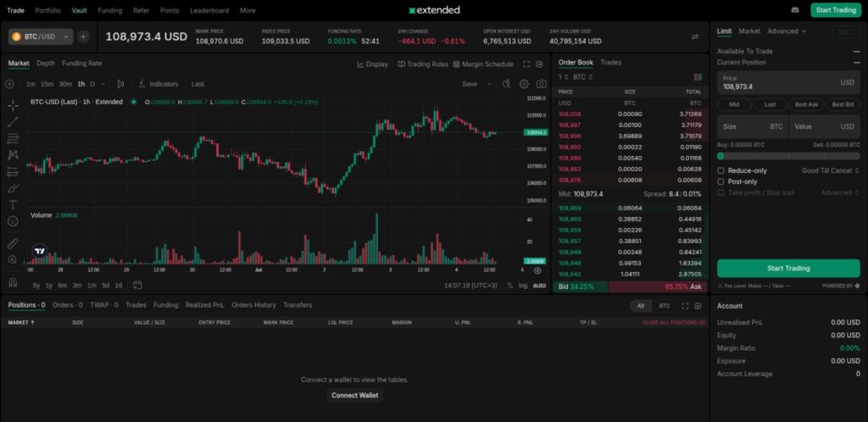This screenshot has width=868, height=422.
Task: Click Start Trading button in header
Action: 836,10
